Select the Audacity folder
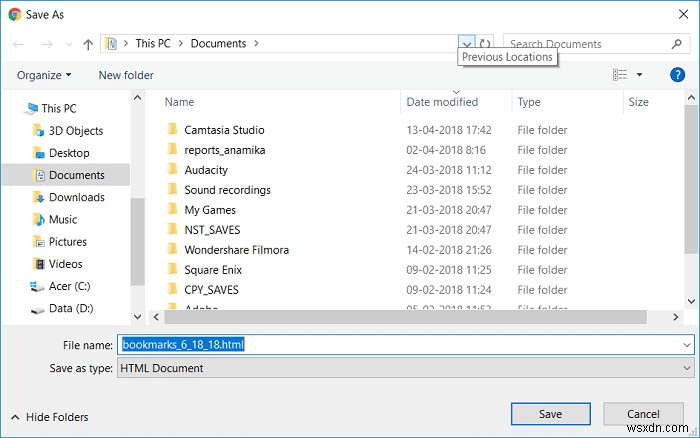The image size is (700, 438). click(x=206, y=170)
